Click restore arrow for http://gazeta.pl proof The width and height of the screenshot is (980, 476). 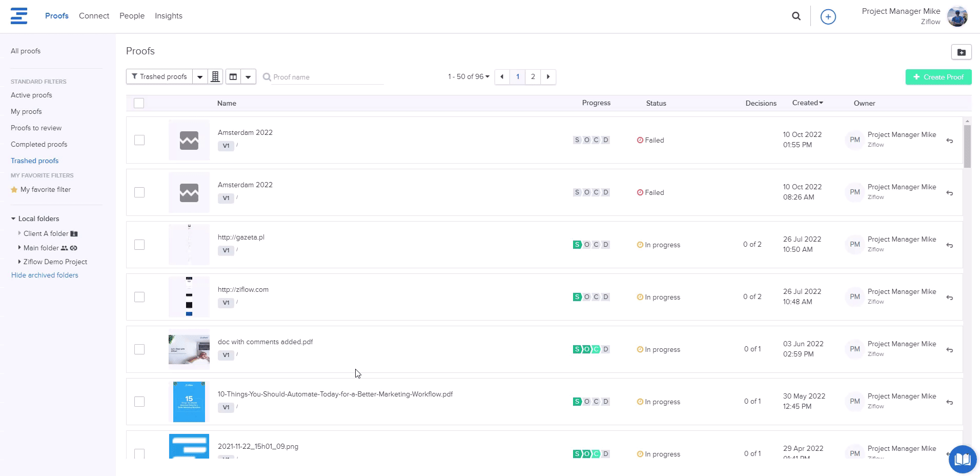949,245
